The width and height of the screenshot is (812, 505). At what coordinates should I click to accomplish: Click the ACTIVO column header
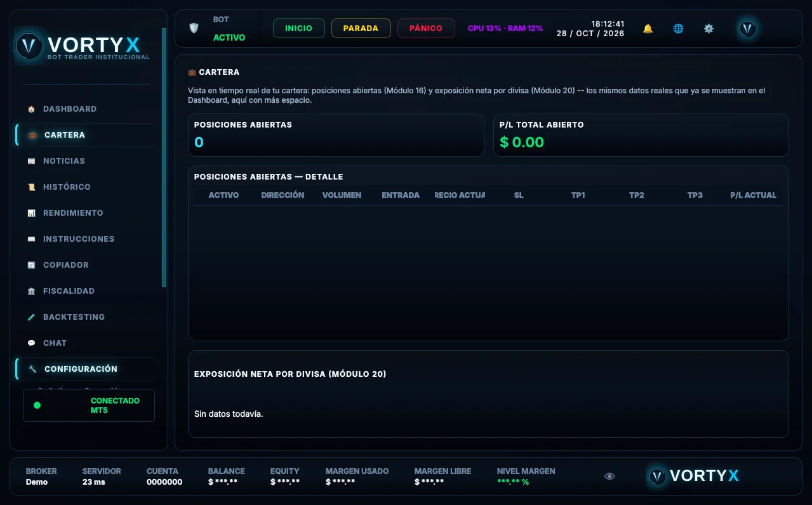[223, 195]
